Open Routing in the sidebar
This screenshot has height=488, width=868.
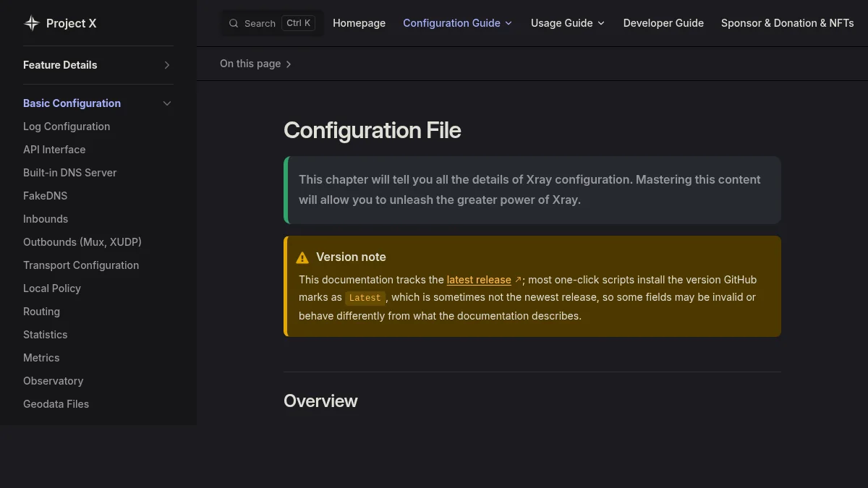[x=41, y=312]
